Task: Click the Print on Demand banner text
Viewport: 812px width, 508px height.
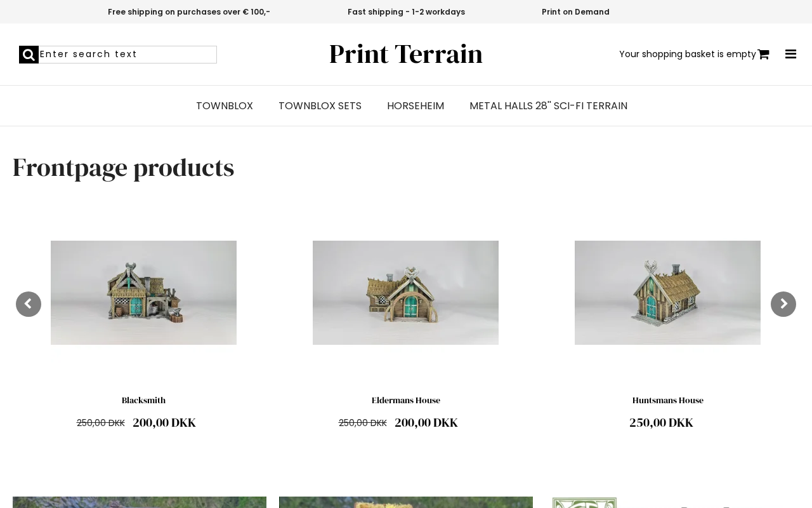Action: tap(575, 12)
